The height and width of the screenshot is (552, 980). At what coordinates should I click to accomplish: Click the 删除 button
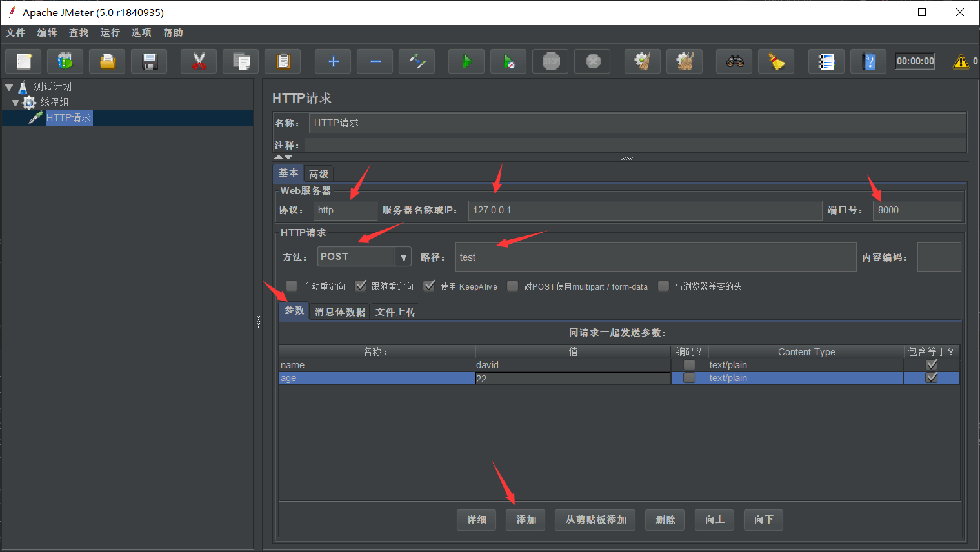(665, 520)
